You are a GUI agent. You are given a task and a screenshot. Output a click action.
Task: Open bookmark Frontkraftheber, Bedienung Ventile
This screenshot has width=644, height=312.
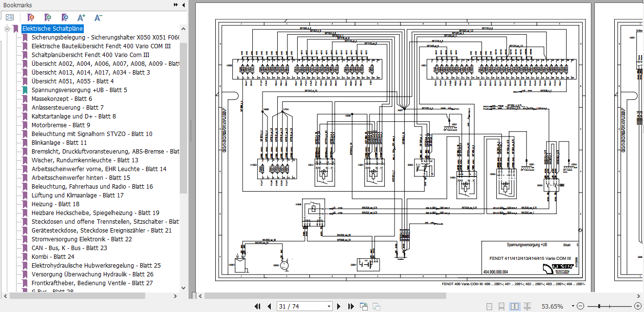[92, 283]
